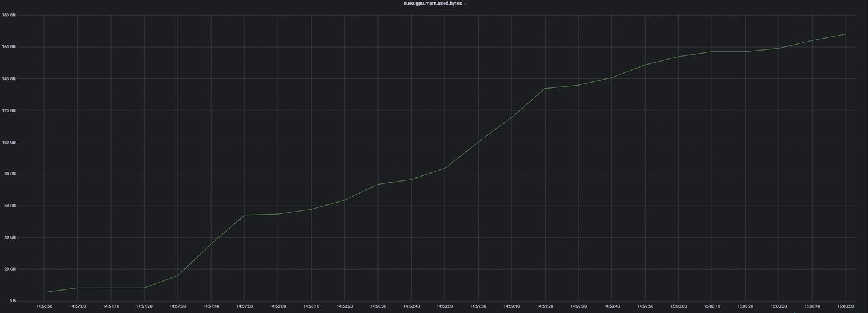The width and height of the screenshot is (868, 313).
Task: Click the 14:58:00 time axis label
Action: (x=278, y=306)
